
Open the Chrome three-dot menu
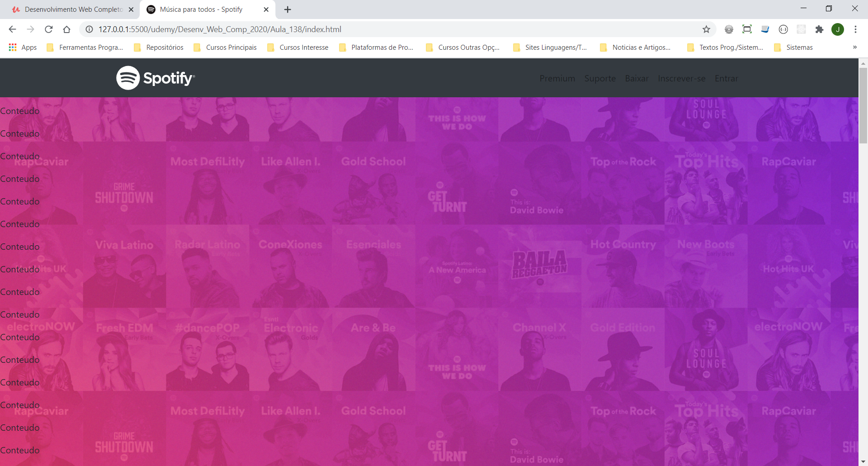(x=855, y=29)
